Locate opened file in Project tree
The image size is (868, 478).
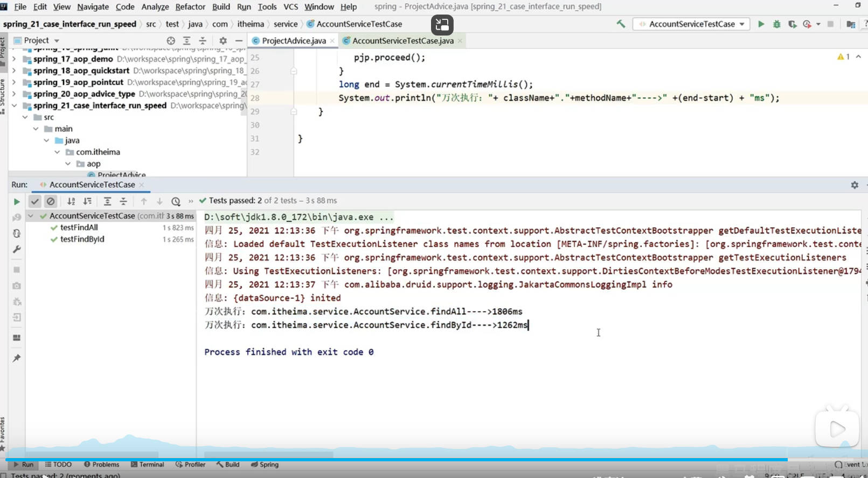click(171, 41)
